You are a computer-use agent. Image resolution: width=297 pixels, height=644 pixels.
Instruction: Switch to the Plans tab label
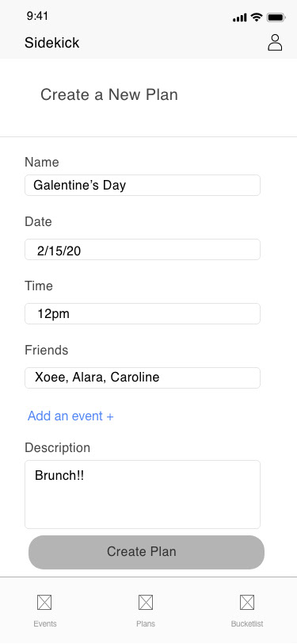146,623
